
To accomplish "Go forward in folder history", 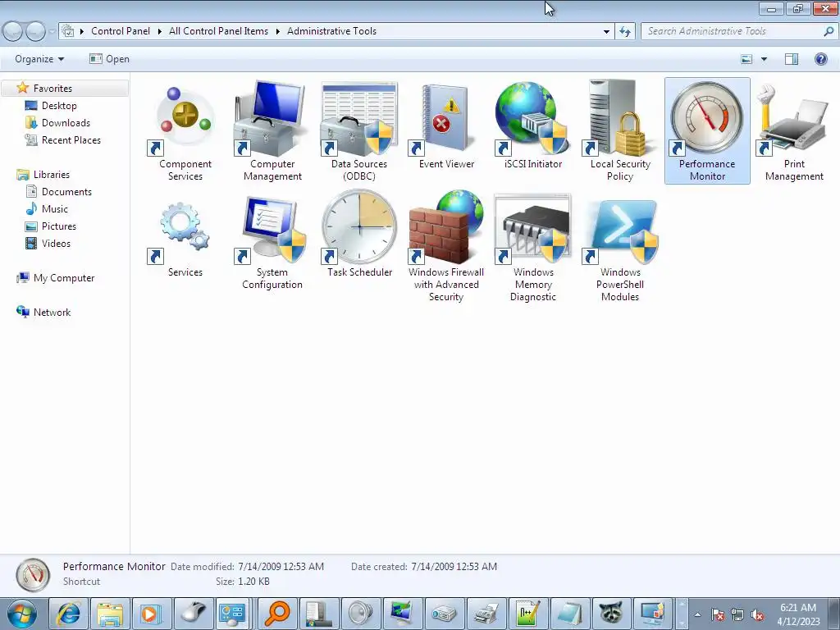I will click(35, 32).
